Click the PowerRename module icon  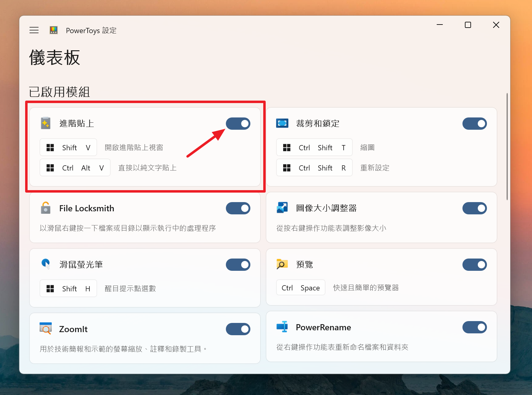(282, 327)
